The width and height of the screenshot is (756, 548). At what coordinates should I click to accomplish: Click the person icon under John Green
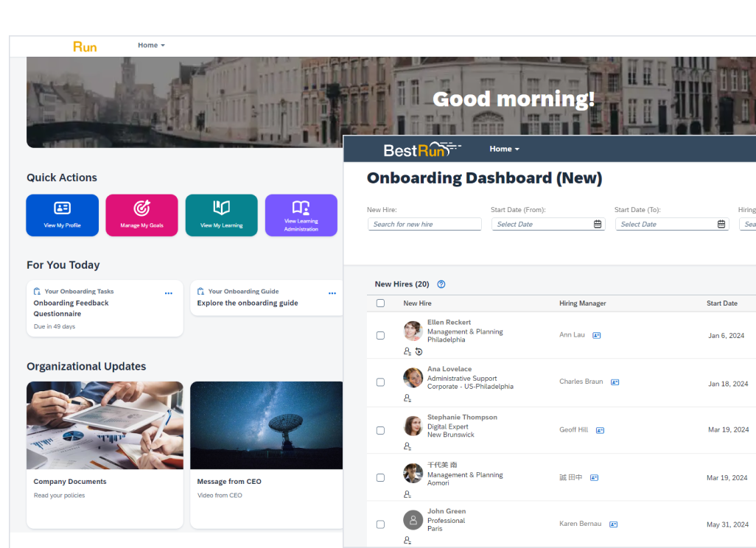click(407, 541)
